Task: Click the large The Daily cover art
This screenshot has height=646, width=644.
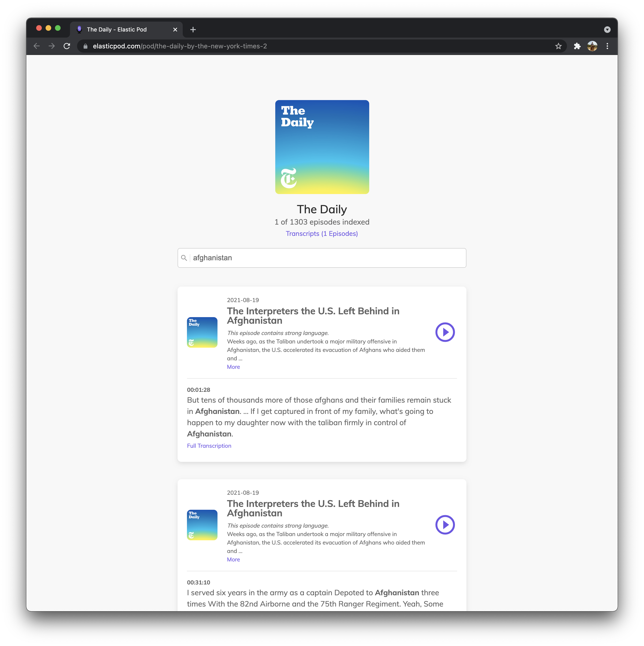Action: click(322, 147)
